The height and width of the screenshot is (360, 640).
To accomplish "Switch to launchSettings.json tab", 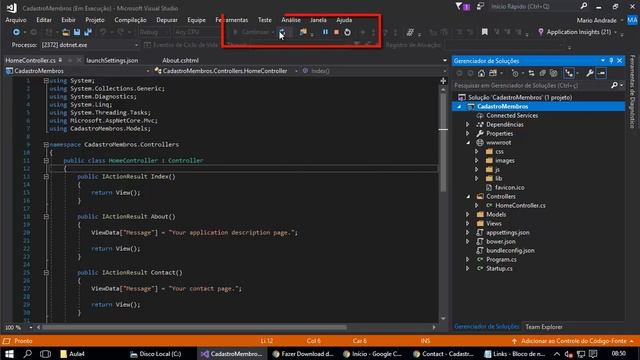I will 112,60.
